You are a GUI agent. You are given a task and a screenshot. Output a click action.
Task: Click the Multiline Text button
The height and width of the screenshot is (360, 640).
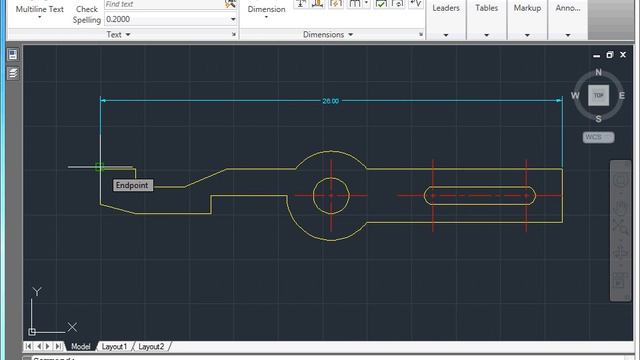(40, 9)
